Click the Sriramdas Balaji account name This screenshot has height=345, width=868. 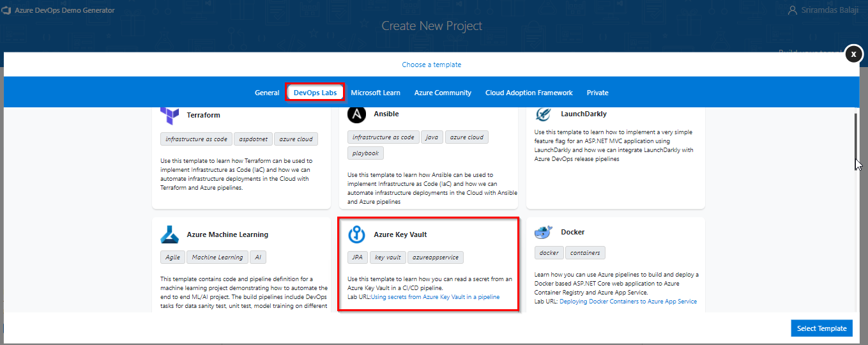click(830, 10)
